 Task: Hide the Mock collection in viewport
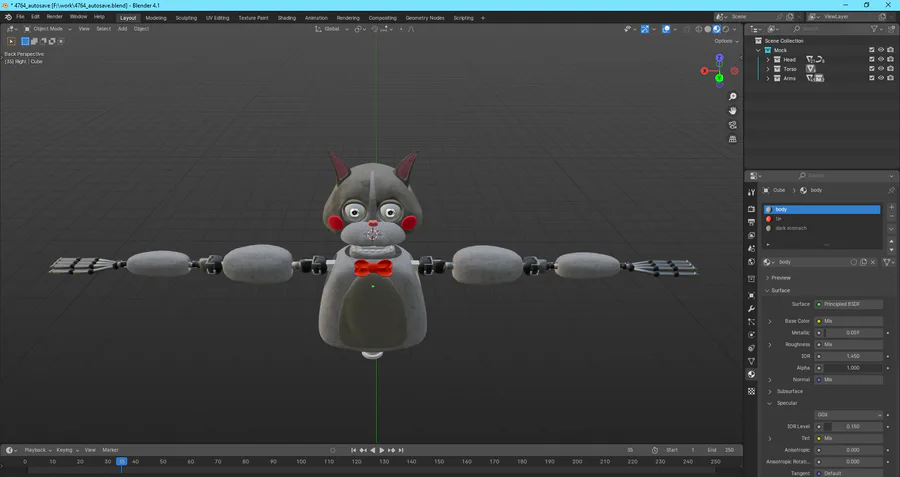(x=881, y=50)
